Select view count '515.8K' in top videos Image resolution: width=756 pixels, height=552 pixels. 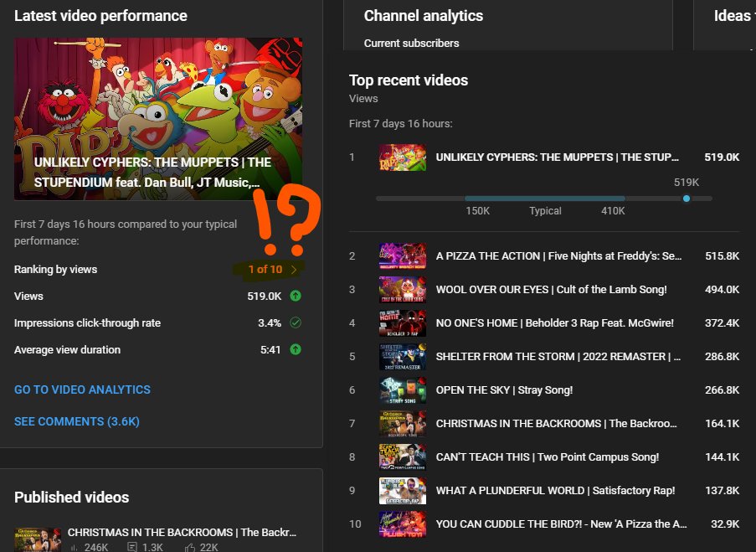tap(722, 255)
